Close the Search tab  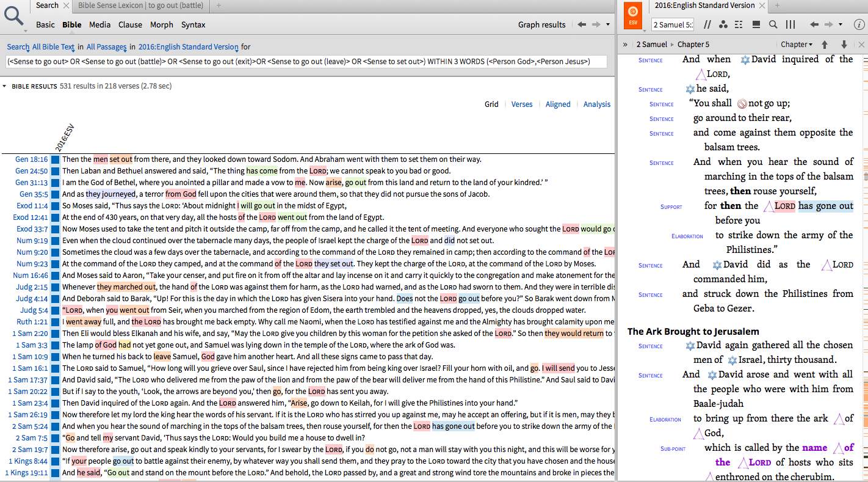click(x=66, y=5)
